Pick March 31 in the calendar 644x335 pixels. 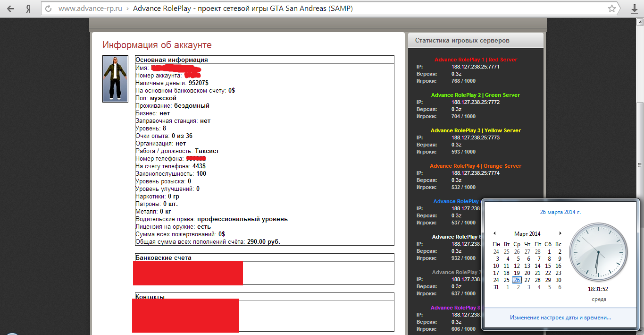click(496, 287)
